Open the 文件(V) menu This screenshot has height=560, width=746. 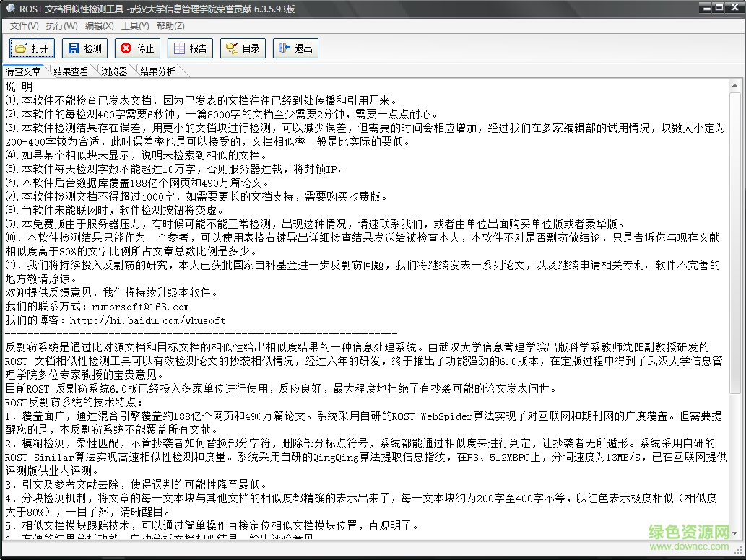(24, 25)
